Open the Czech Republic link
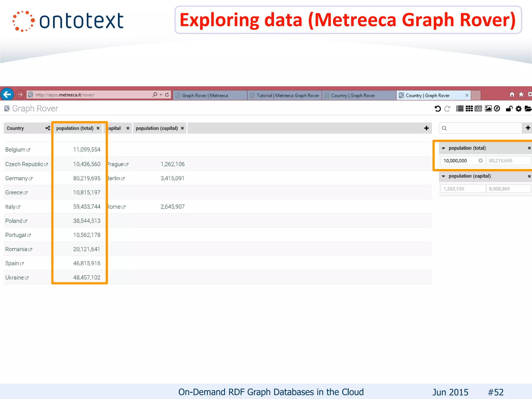The width and height of the screenshot is (532, 399). (26, 164)
